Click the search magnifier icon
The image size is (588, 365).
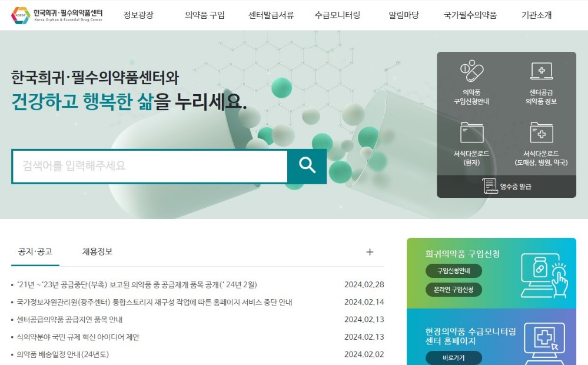[307, 166]
